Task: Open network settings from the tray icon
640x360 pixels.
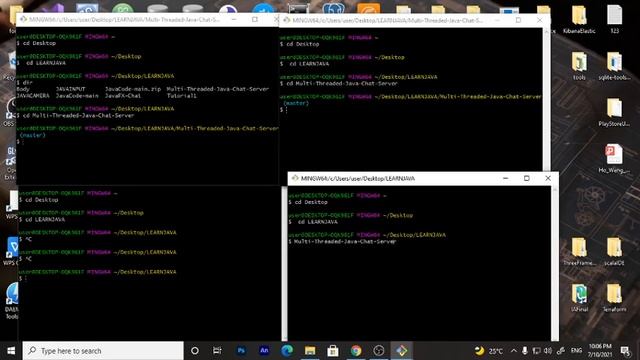Action: (536, 351)
